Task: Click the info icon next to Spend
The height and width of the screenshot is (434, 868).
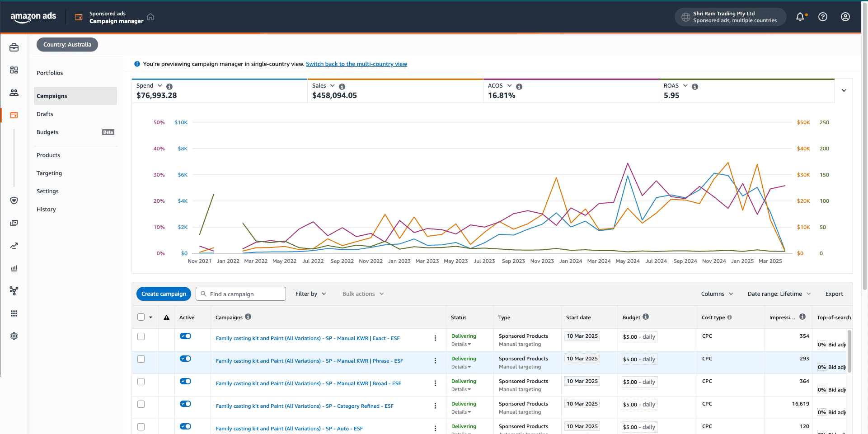Action: (169, 86)
